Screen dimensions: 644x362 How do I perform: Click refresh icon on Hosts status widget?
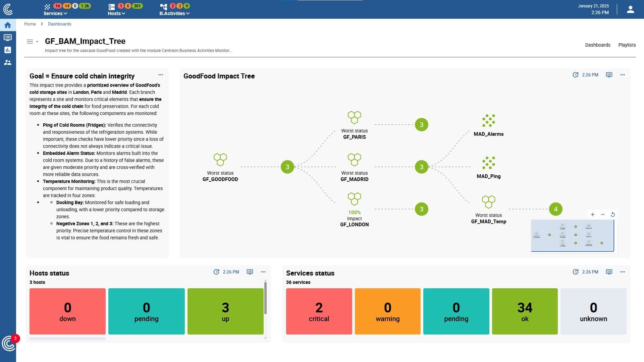point(216,272)
